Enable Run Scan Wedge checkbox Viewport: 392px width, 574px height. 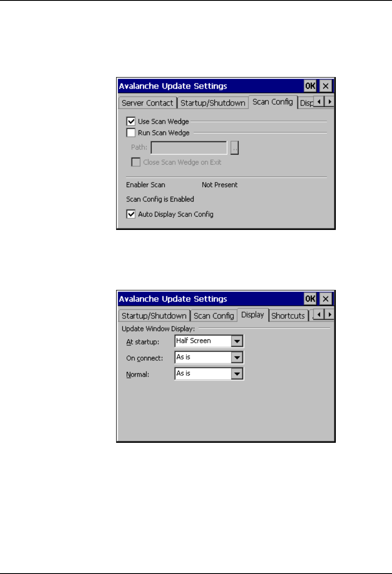131,133
